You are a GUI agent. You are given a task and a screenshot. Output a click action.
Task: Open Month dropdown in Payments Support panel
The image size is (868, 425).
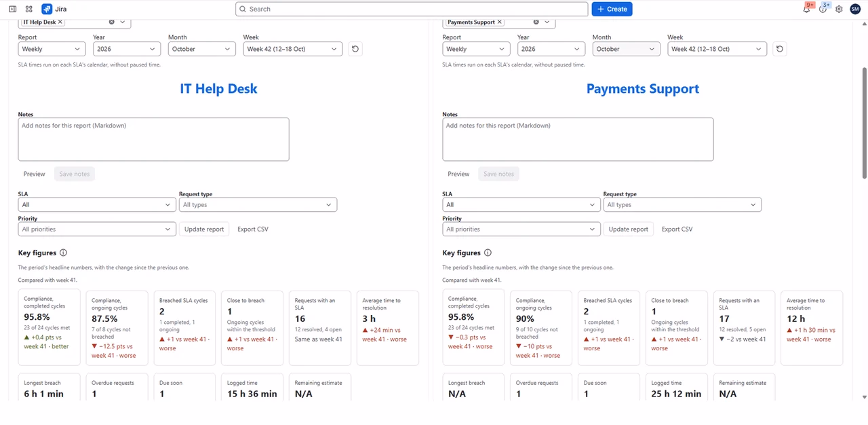(627, 49)
